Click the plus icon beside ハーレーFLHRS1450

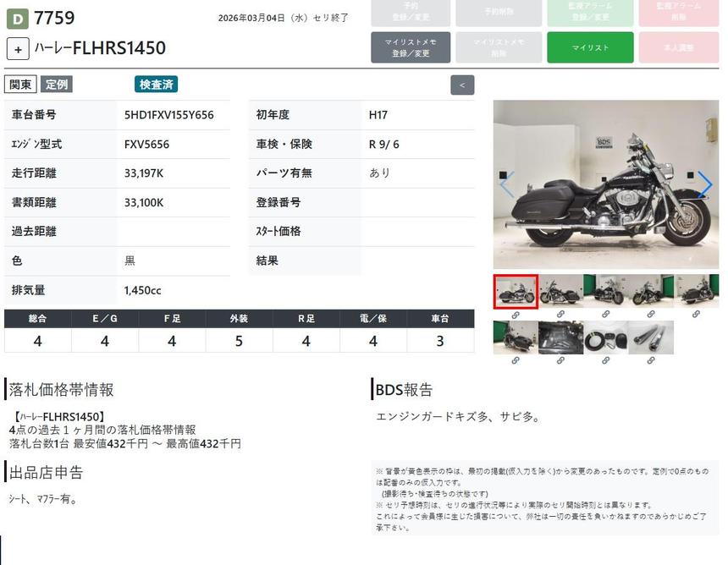[18, 48]
